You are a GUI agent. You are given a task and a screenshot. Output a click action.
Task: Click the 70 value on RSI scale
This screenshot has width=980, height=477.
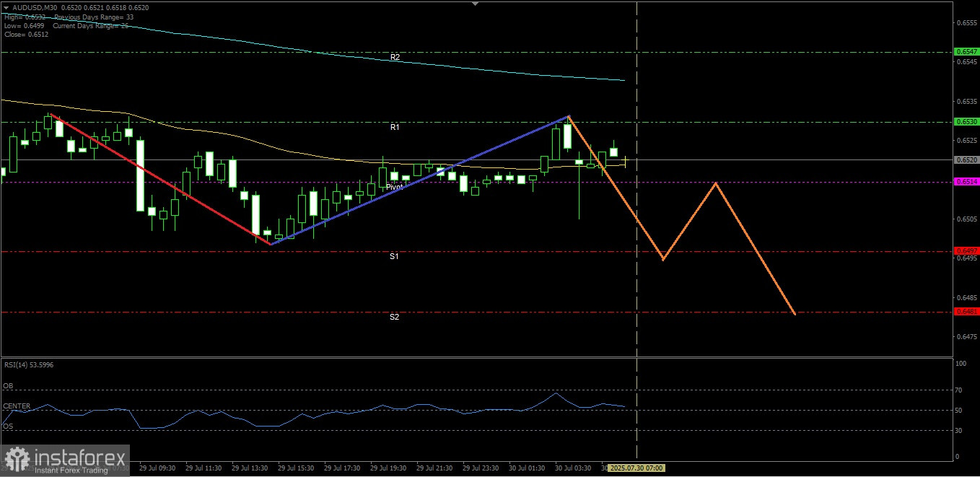pos(959,390)
